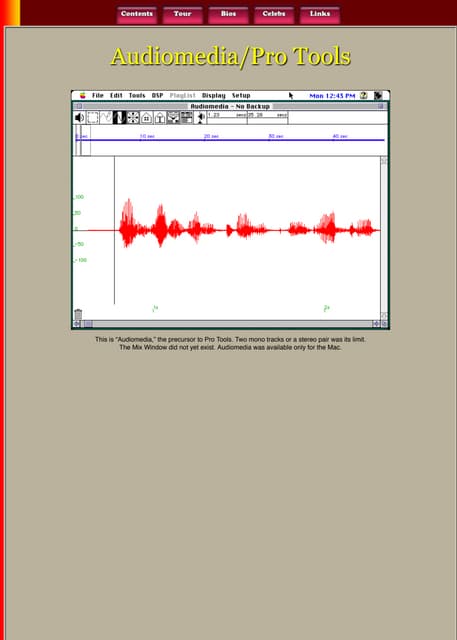
Task: Click the 1.23 sec time field
Action: click(227, 116)
